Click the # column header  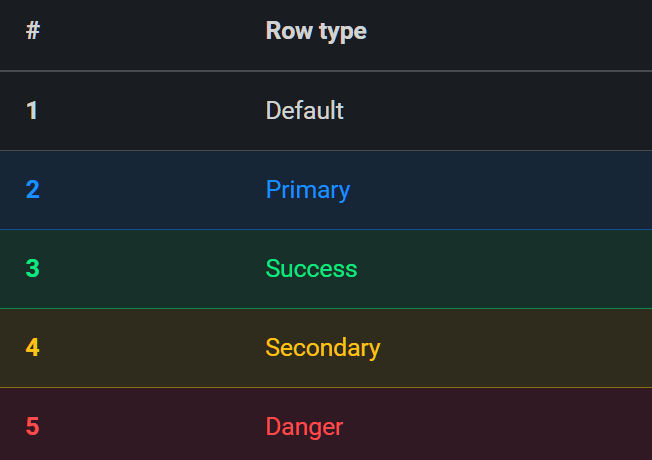(x=33, y=31)
